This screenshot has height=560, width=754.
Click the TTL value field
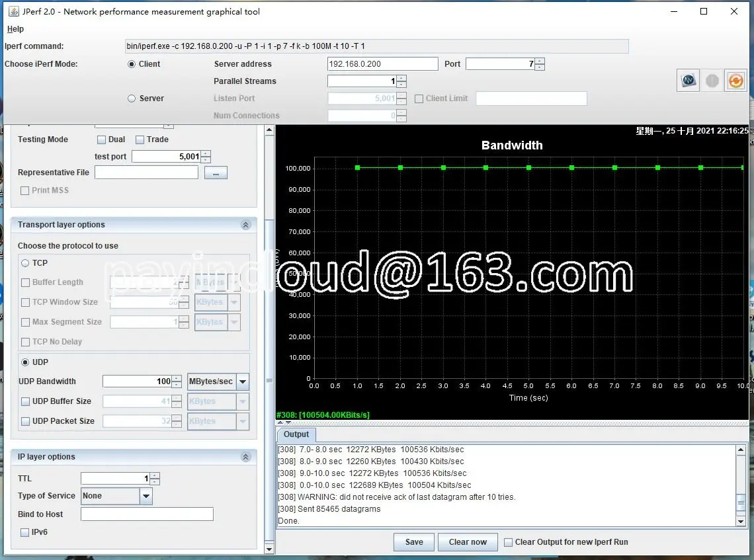[115, 479]
